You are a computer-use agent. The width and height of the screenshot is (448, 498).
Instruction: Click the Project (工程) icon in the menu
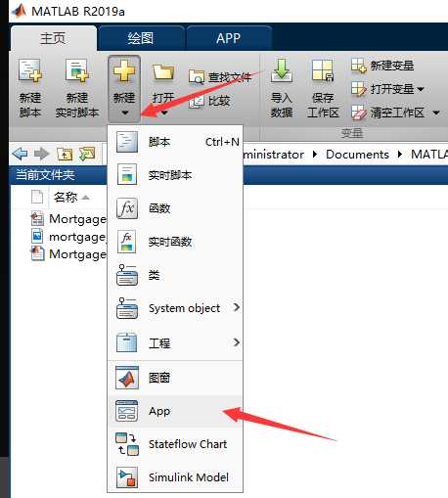tap(127, 342)
